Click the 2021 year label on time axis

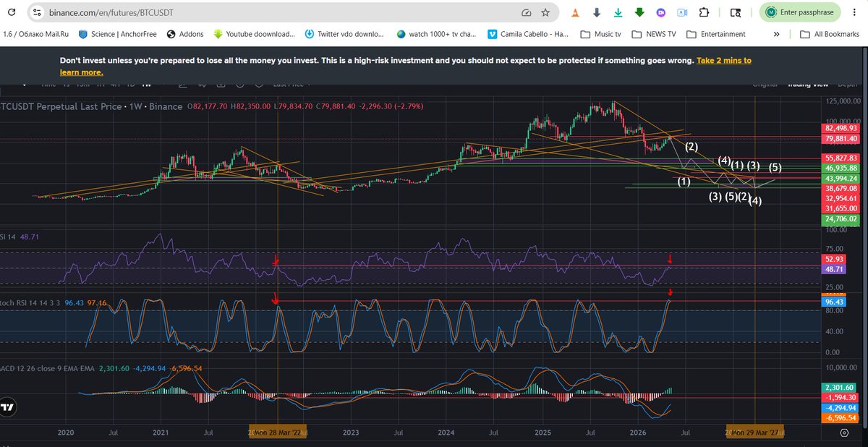point(161,433)
